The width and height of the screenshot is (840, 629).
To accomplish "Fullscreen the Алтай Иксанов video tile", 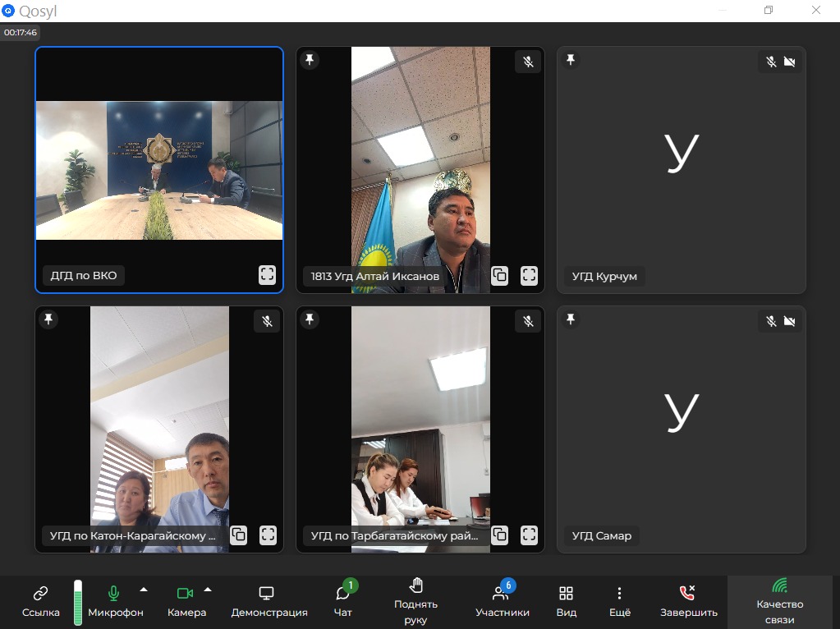I will point(529,275).
